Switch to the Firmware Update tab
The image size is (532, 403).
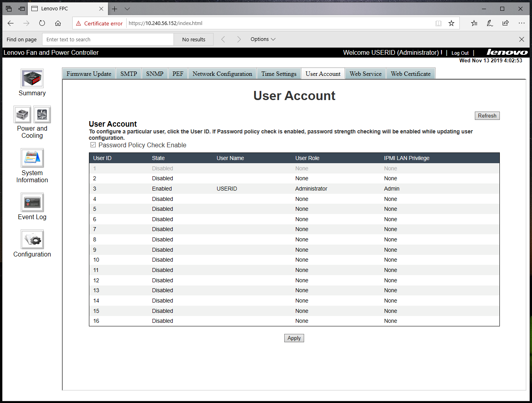(x=89, y=74)
